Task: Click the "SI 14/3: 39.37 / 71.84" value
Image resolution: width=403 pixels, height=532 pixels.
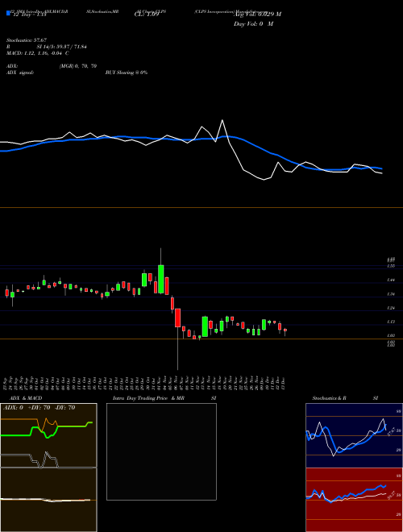Action: 61,47
